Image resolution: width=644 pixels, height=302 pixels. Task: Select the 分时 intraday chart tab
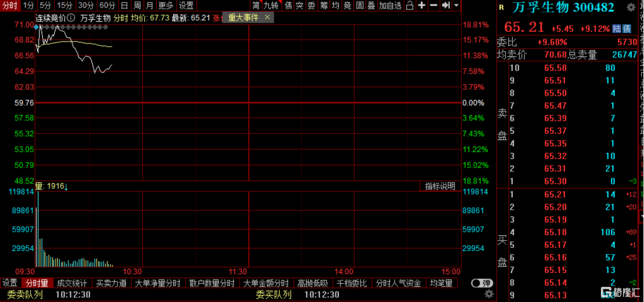[10, 5]
